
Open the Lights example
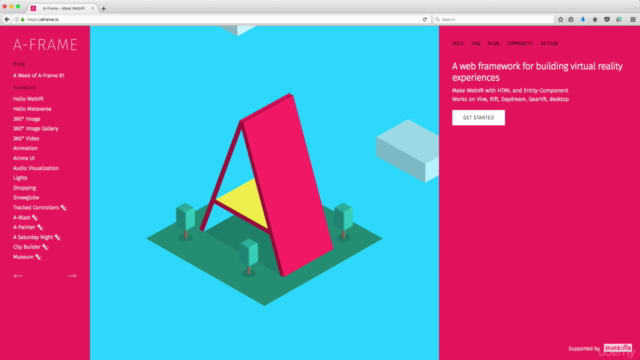20,178
